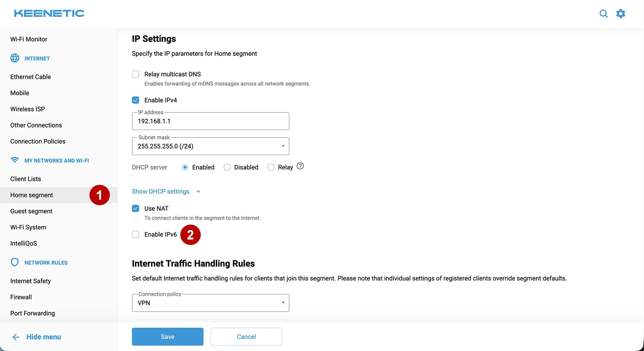Enable the Relay multicast DNS checkbox
The width and height of the screenshot is (644, 351).
136,74
